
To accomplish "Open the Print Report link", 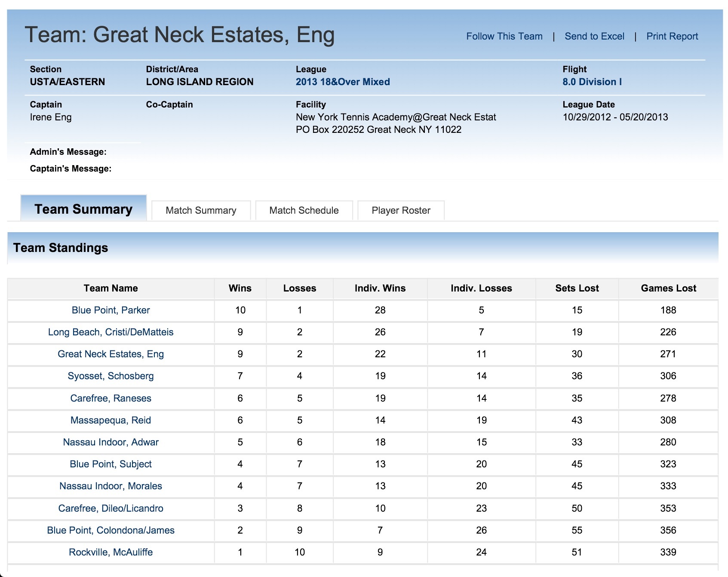I will tap(672, 37).
